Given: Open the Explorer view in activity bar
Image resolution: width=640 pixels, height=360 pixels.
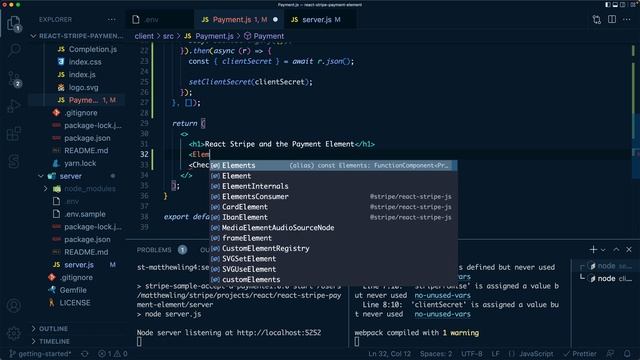Looking at the screenshot, I should click(x=14, y=23).
